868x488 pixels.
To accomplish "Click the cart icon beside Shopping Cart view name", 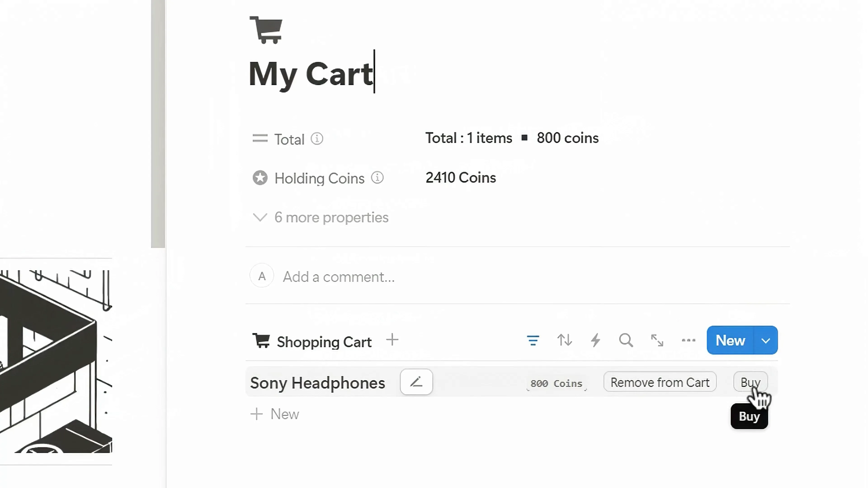I will [262, 341].
